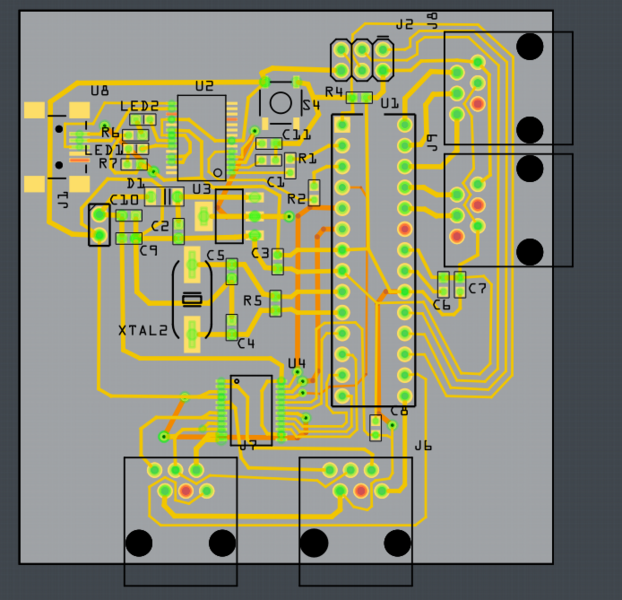Viewport: 622px width, 600px height.
Task: Click the U1 DIP IC footprint
Action: 373,260
